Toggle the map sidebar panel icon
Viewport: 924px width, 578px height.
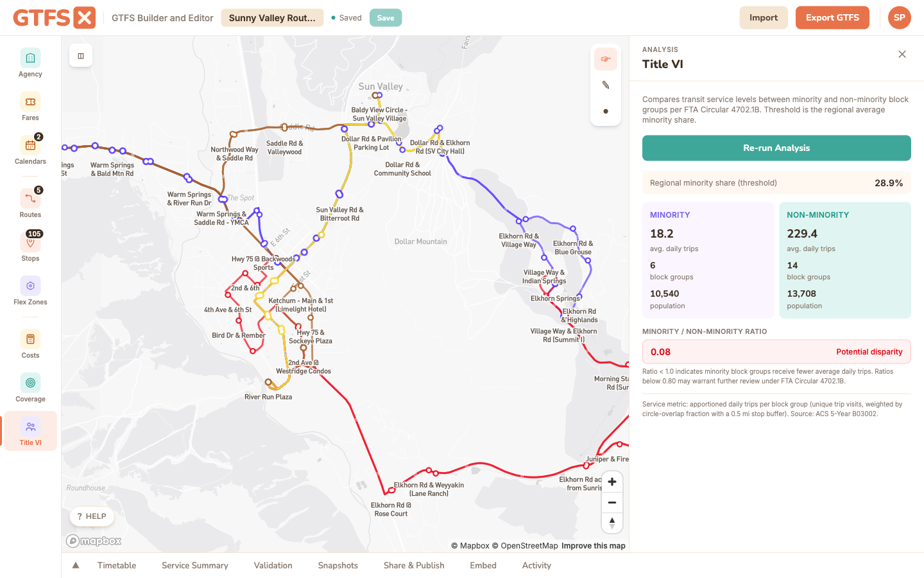81,56
